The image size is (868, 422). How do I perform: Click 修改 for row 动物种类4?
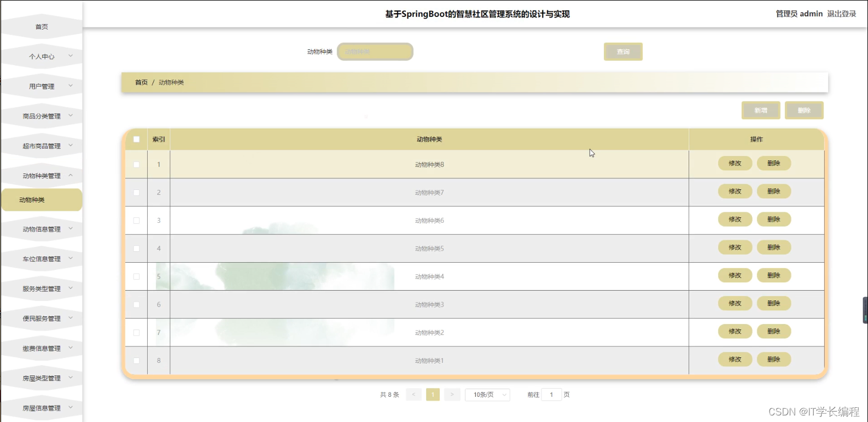coord(735,275)
